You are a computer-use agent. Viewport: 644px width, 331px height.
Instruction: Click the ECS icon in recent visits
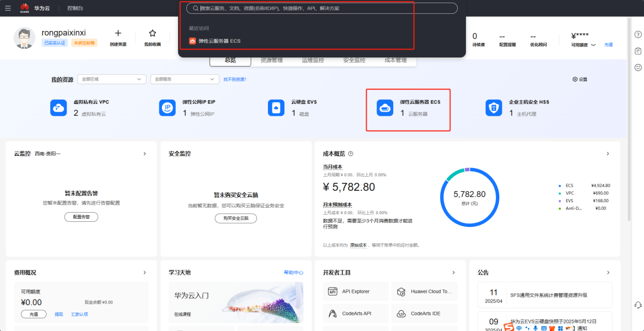pos(192,41)
